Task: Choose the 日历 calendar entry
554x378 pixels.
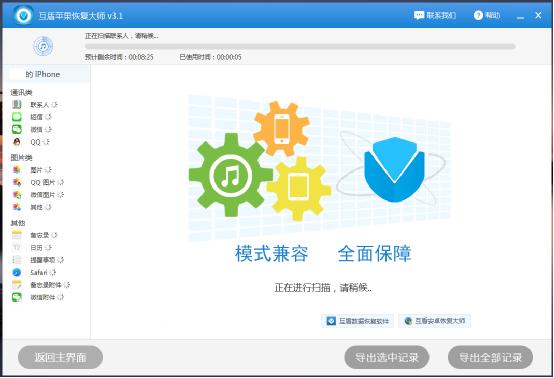Action: (36, 248)
